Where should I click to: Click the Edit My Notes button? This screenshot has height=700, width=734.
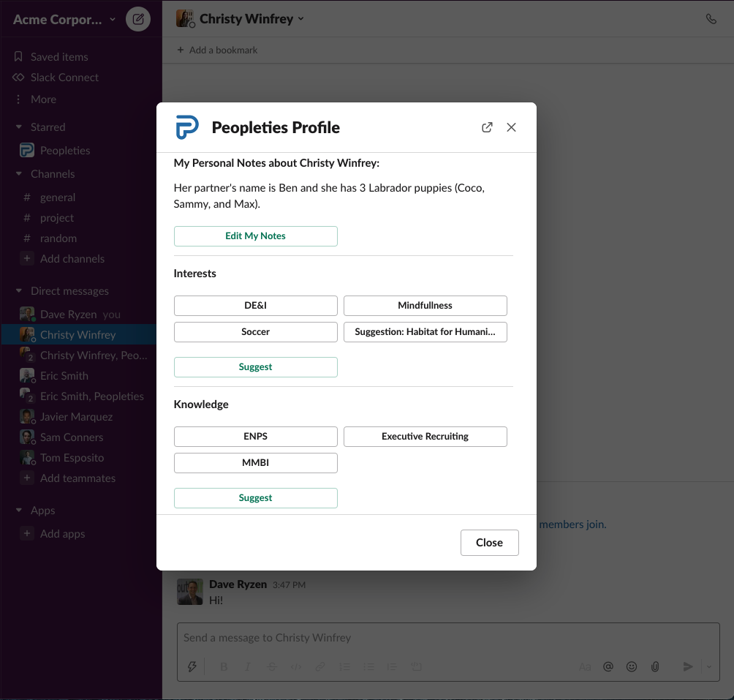pyautogui.click(x=256, y=236)
